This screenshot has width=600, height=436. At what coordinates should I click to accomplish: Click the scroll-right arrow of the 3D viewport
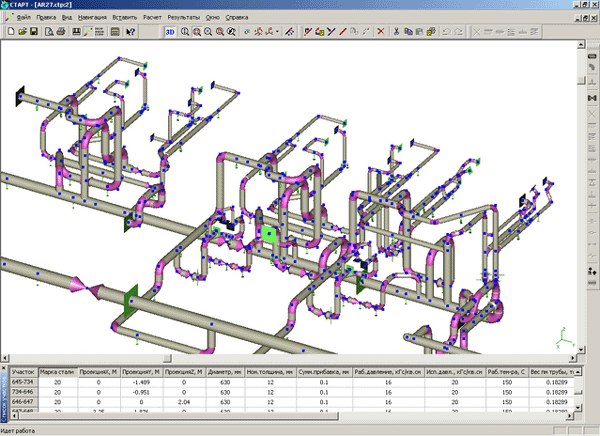tap(573, 358)
